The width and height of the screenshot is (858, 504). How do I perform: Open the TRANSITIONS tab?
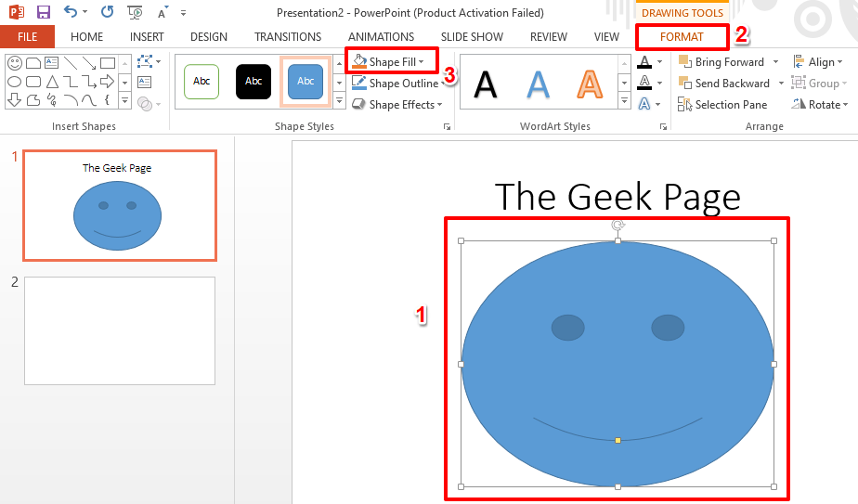click(x=288, y=37)
